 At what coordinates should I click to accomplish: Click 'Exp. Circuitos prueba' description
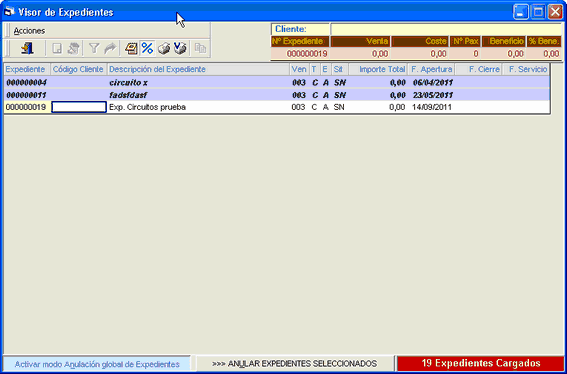coord(147,107)
